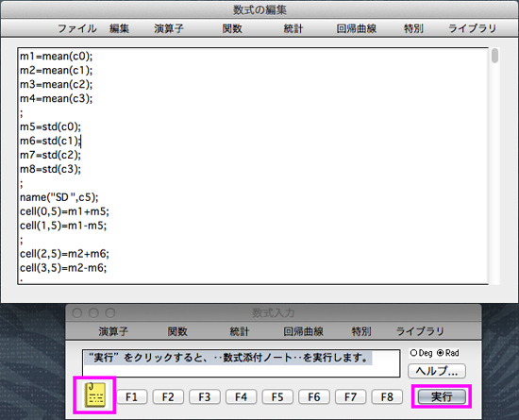
Task: Click the F8 function button
Action: click(x=387, y=396)
